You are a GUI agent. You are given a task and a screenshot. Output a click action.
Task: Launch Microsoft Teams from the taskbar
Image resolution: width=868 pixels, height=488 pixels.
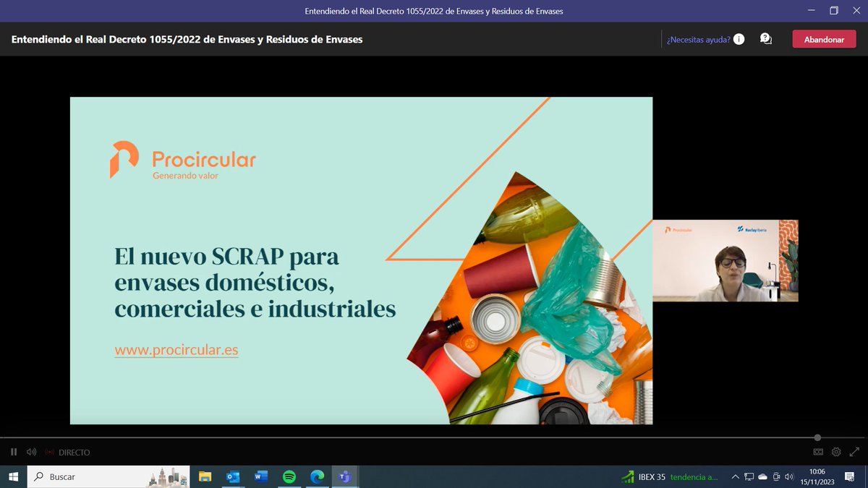345,476
